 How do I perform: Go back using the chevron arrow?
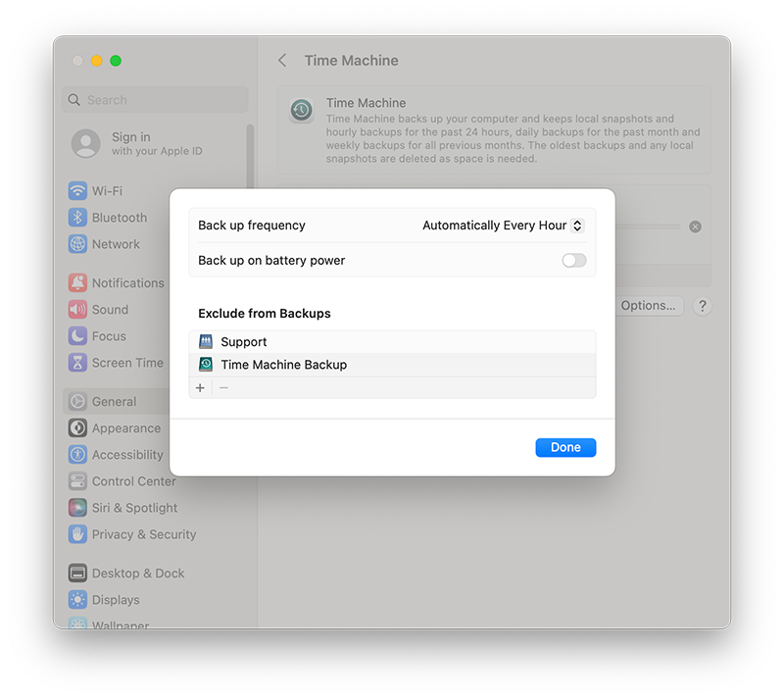pos(282,61)
